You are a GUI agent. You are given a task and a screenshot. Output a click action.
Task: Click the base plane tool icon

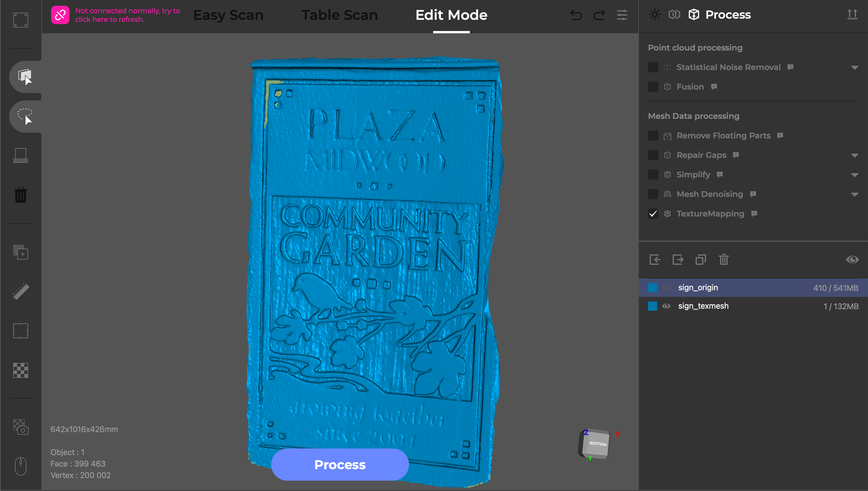click(21, 155)
